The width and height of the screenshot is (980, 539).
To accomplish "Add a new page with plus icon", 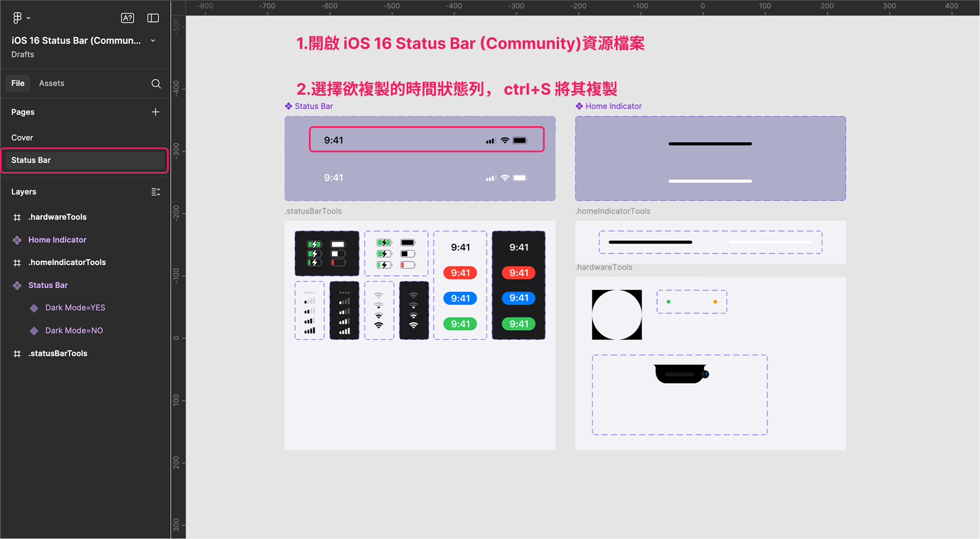I will click(x=156, y=112).
